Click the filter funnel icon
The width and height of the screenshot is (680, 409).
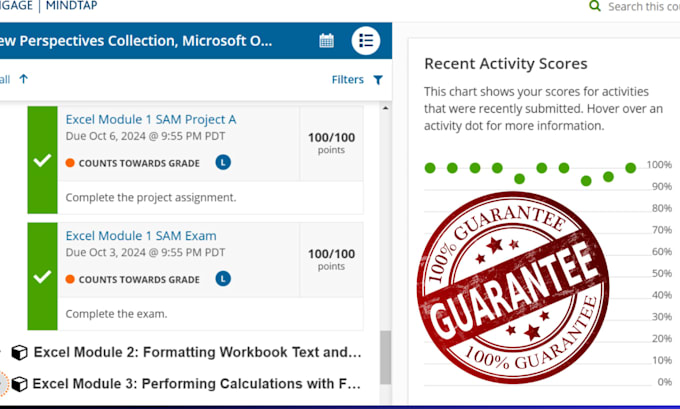[x=378, y=80]
